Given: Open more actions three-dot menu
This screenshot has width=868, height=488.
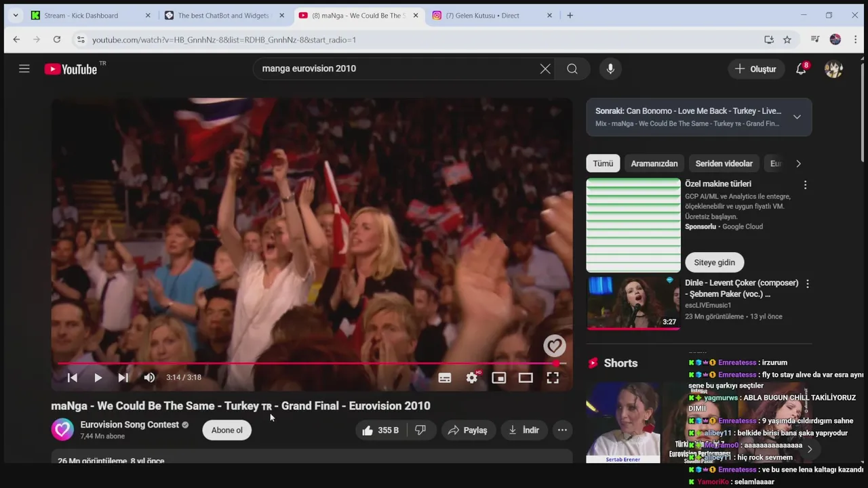Looking at the screenshot, I should [x=562, y=430].
